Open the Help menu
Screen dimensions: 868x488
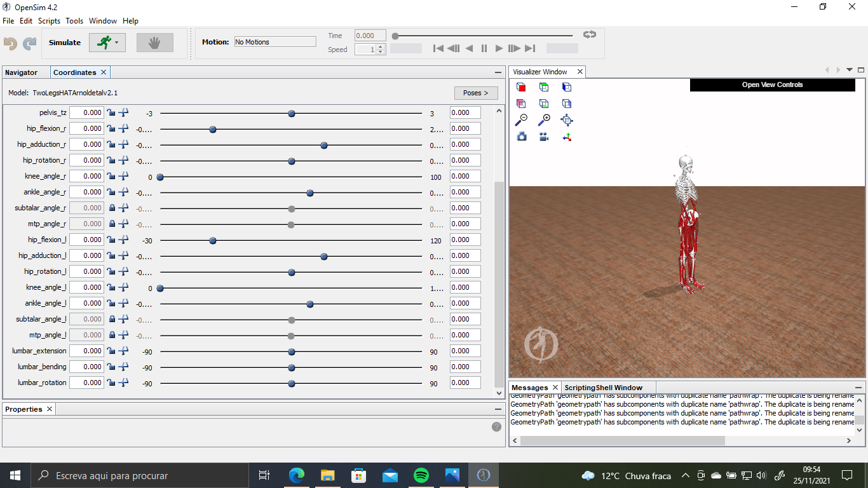point(130,21)
